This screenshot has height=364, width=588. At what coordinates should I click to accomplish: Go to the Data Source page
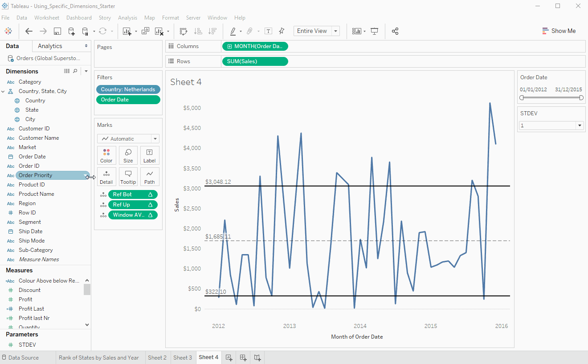click(x=20, y=357)
